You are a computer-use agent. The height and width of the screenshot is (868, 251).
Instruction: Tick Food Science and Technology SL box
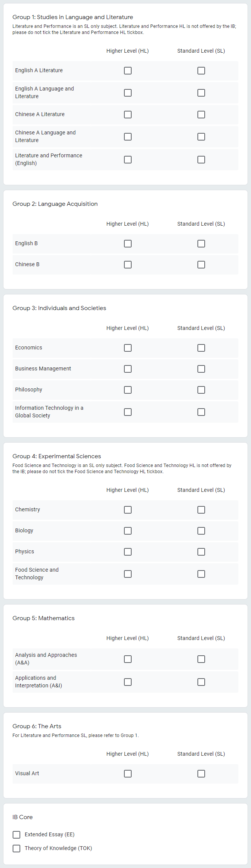point(201,574)
